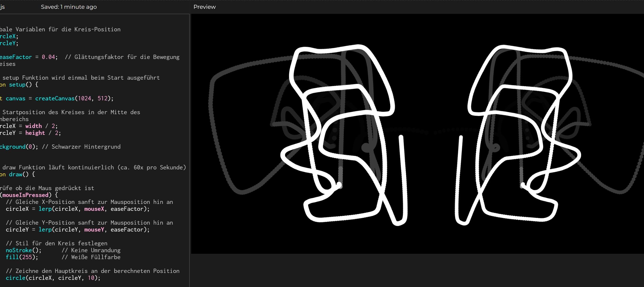Viewport: 644px width, 287px height.
Task: Click on createCanvas in the code editor
Action: [55, 98]
